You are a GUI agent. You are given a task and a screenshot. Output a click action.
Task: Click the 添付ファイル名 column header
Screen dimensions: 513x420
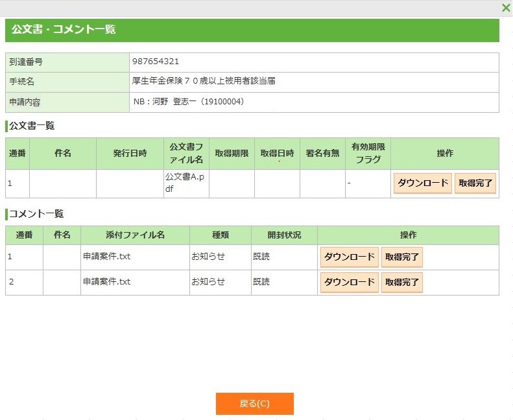pyautogui.click(x=135, y=235)
